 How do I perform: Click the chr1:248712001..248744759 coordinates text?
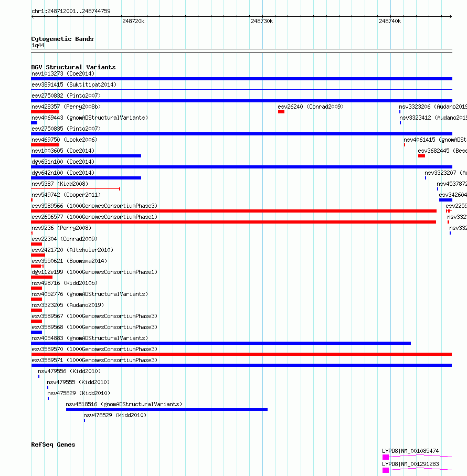tap(71, 11)
